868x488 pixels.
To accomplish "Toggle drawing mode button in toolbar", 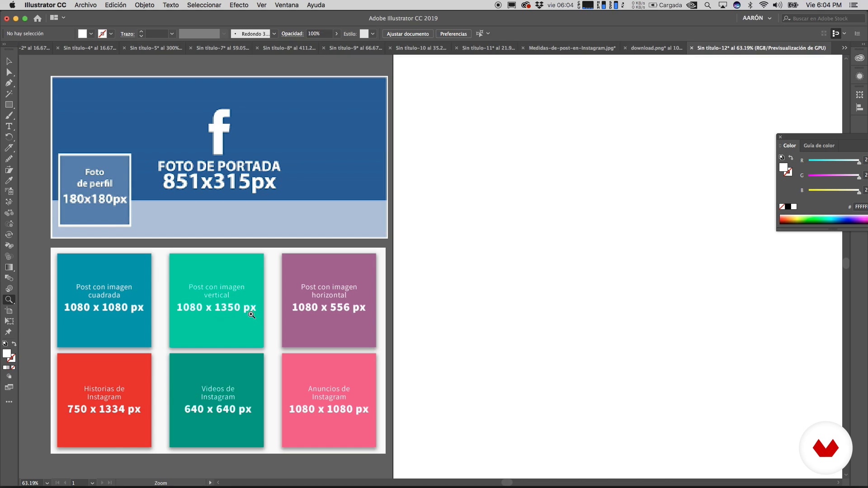I will click(9, 376).
